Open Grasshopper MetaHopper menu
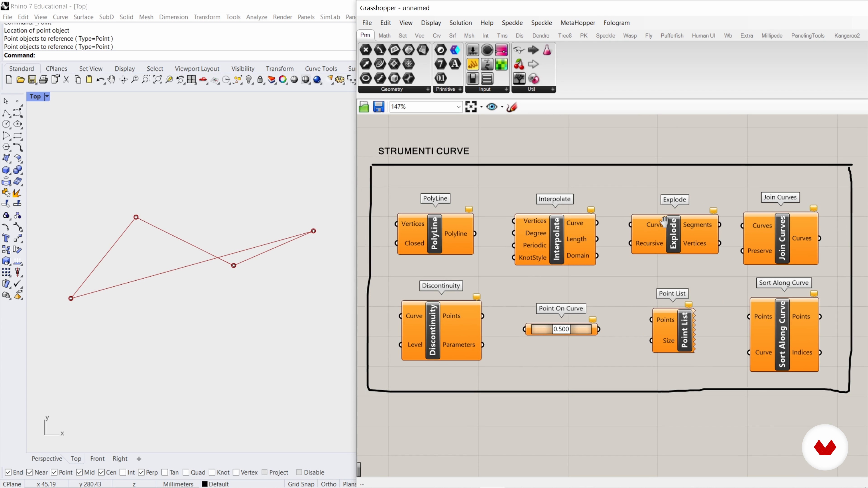 578,23
